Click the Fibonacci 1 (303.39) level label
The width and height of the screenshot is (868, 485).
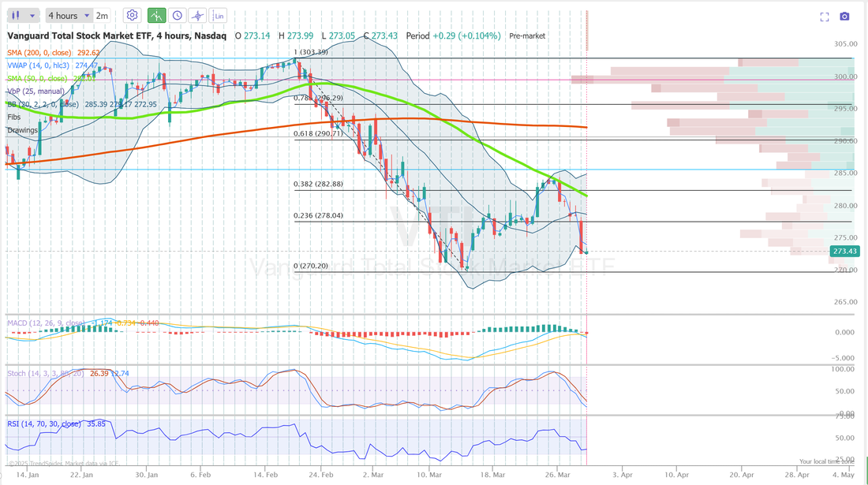click(x=311, y=52)
